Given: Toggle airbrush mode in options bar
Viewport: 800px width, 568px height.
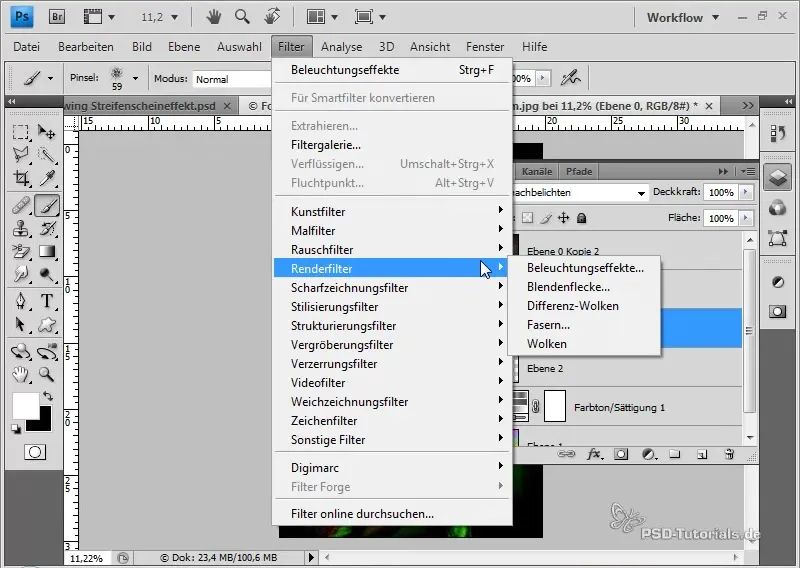Looking at the screenshot, I should point(570,78).
